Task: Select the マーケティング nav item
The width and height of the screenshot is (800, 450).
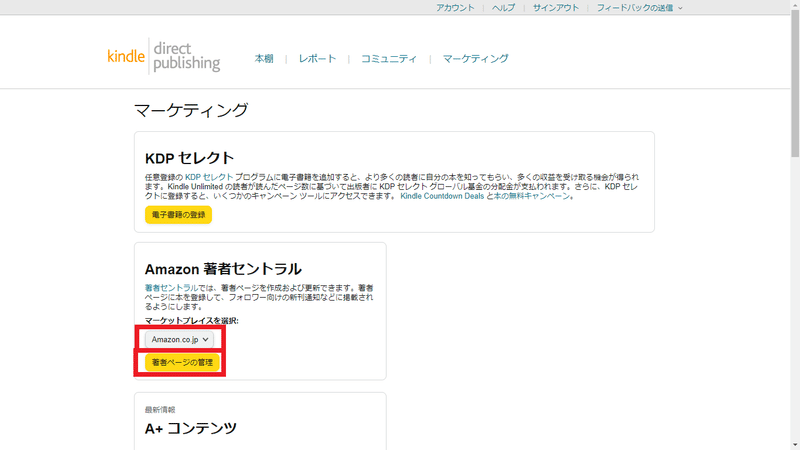Action: pyautogui.click(x=476, y=59)
